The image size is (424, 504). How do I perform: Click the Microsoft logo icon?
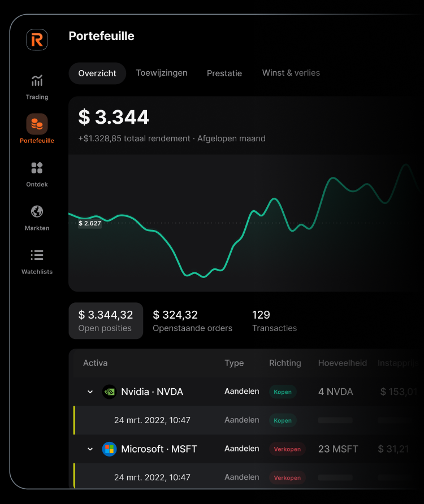click(109, 449)
